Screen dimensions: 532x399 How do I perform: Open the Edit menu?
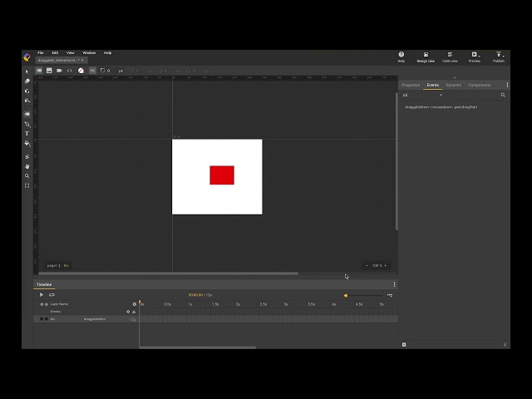click(x=55, y=53)
